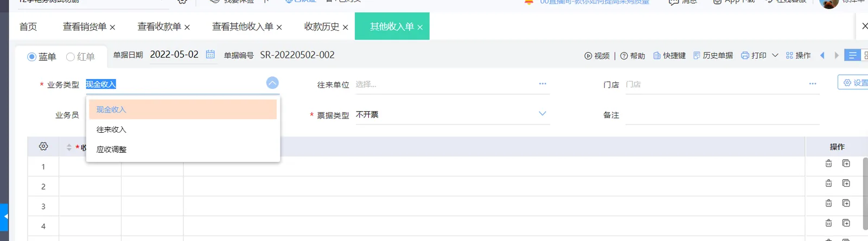The height and width of the screenshot is (241, 868).
Task: Delete row 1 with trash icon
Action: tap(828, 163)
